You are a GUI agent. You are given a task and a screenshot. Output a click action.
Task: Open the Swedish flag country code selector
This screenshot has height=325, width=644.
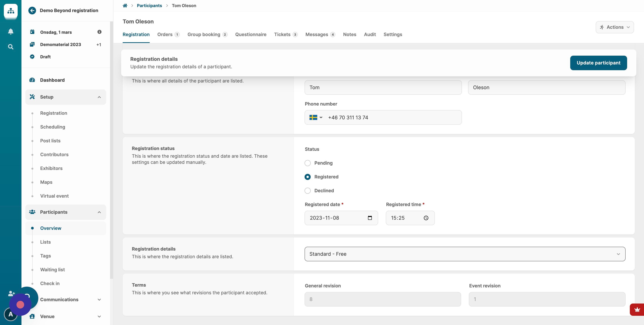point(316,118)
